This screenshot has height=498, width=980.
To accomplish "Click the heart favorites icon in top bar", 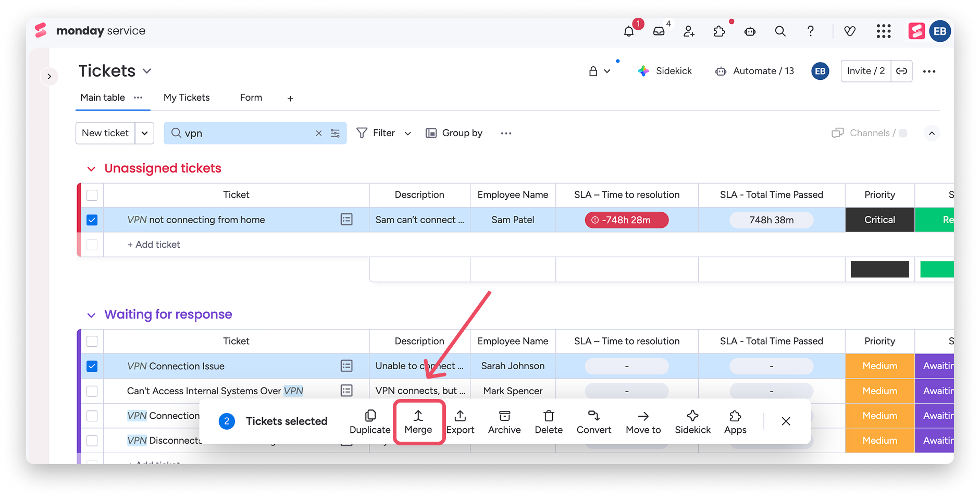I will click(850, 31).
